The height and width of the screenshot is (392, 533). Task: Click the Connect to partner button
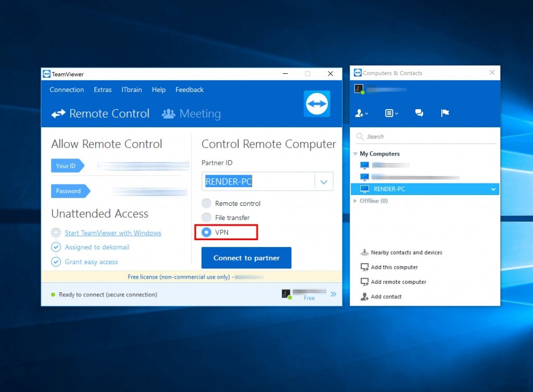click(246, 258)
